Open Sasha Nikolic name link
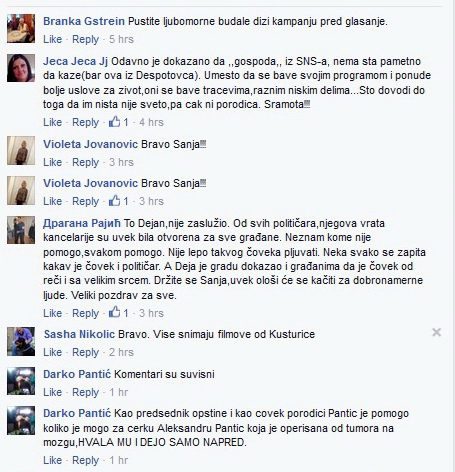This screenshot has height=472, width=455. click(x=79, y=334)
